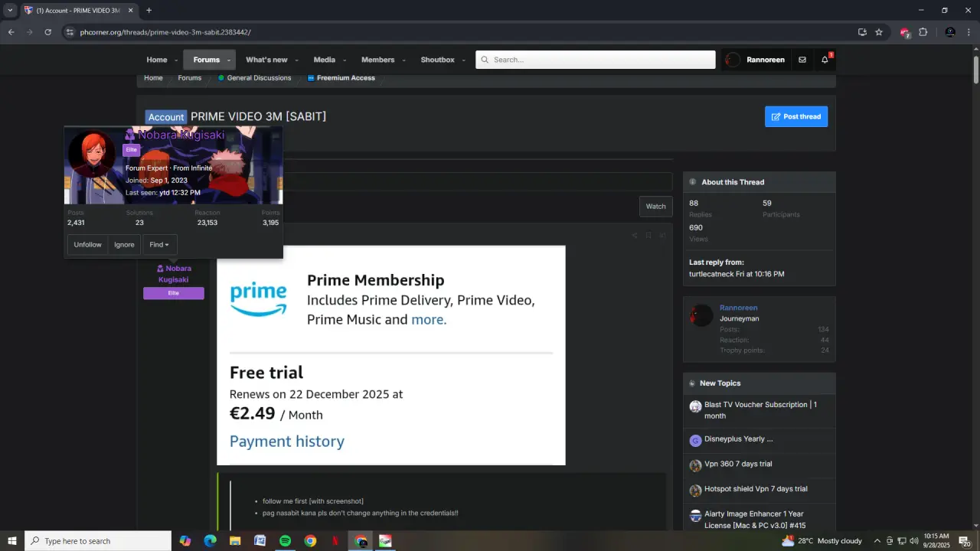980x551 pixels.
Task: Open the Rannoreen profile link in the sidebar
Action: pyautogui.click(x=738, y=308)
